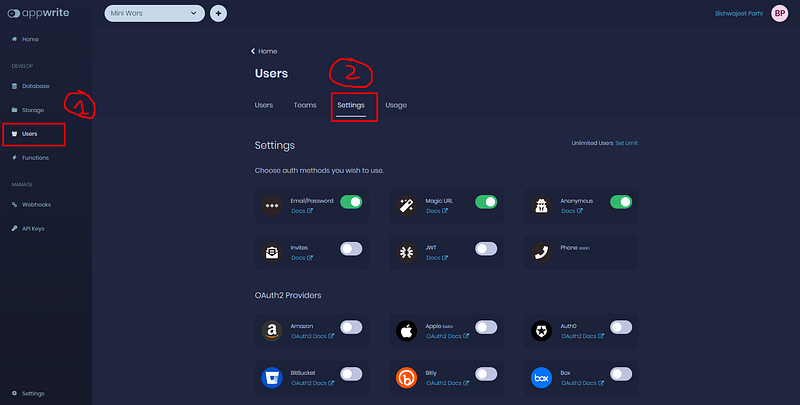The width and height of the screenshot is (800, 405).
Task: Click the BitBucket provider logo
Action: click(x=272, y=378)
